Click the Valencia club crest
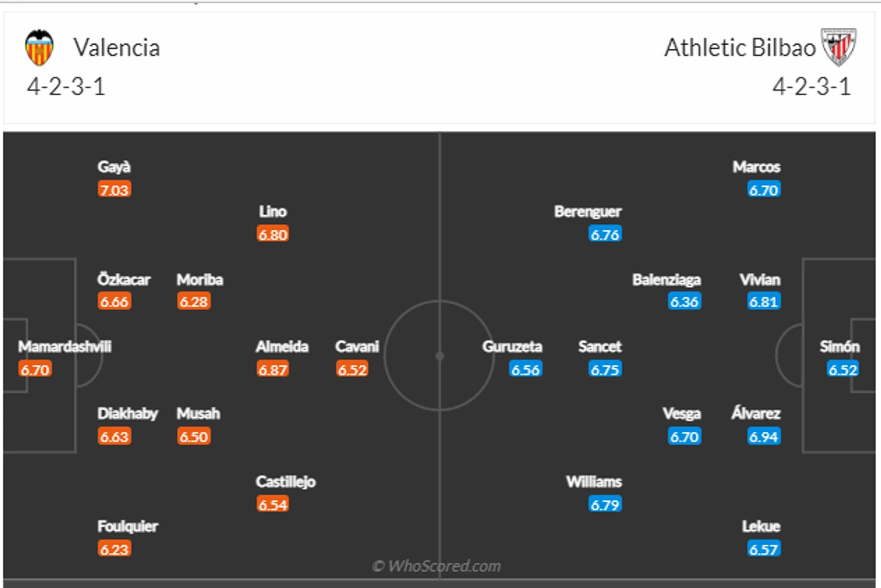Image resolution: width=881 pixels, height=588 pixels. (x=39, y=48)
